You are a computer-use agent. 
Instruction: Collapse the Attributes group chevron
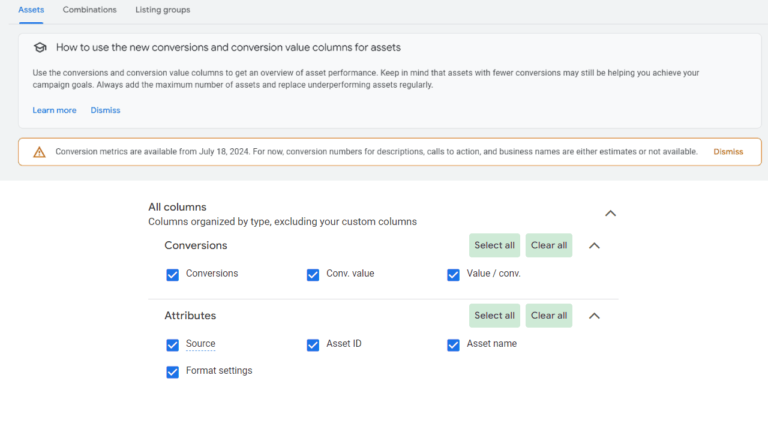pos(594,316)
